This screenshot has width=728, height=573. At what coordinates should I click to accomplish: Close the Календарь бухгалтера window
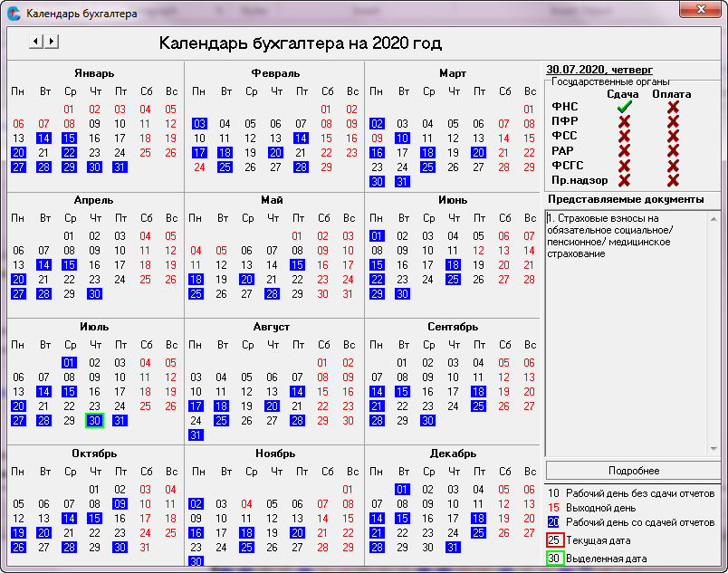tap(700, 9)
